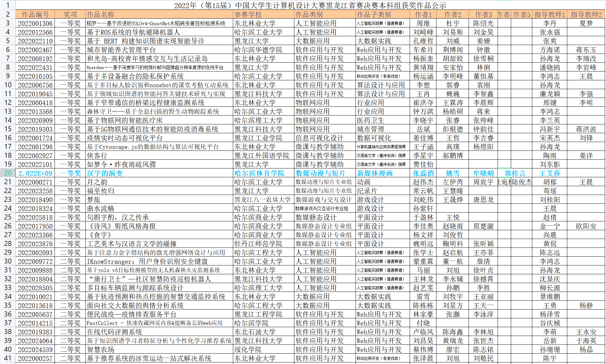Select the 智慧农场 cell

(101, 350)
